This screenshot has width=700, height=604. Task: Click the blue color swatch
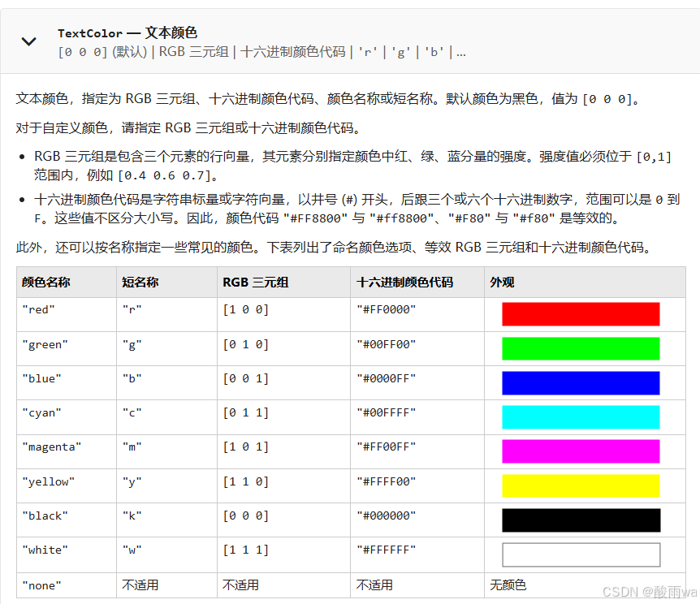581,383
